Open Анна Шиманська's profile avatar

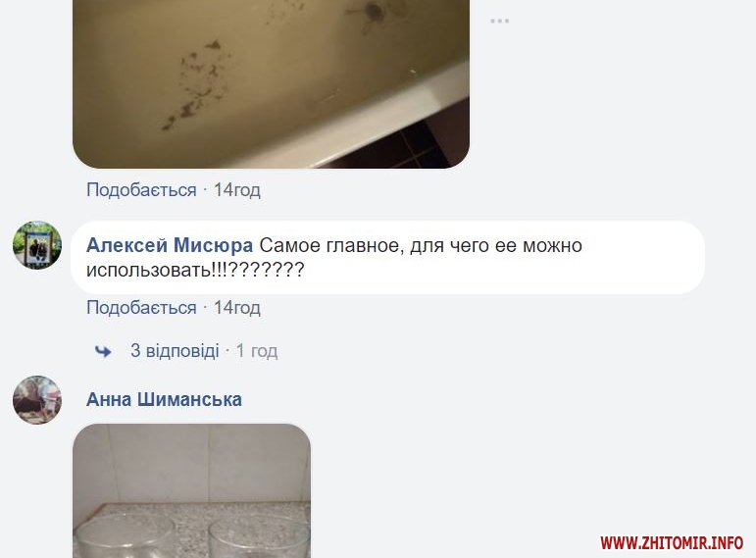[37, 400]
